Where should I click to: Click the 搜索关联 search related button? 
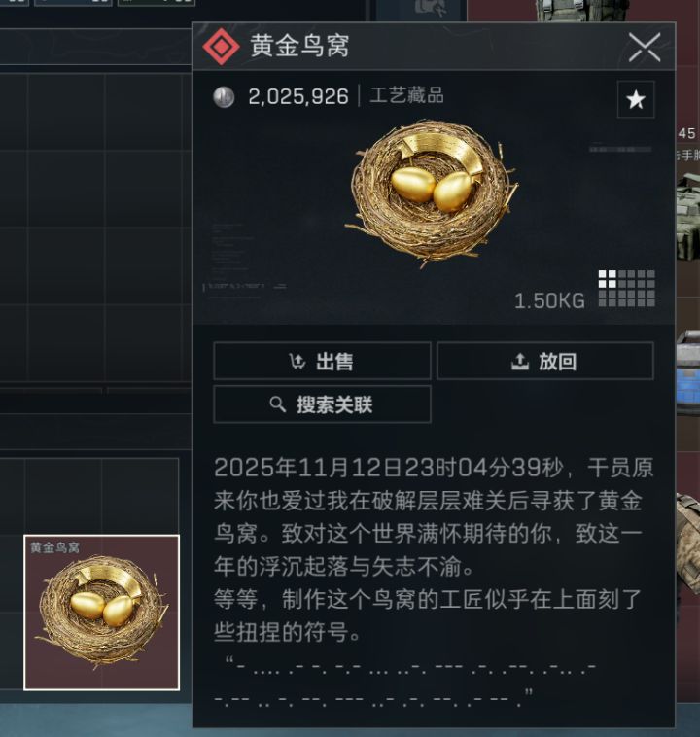click(x=322, y=404)
